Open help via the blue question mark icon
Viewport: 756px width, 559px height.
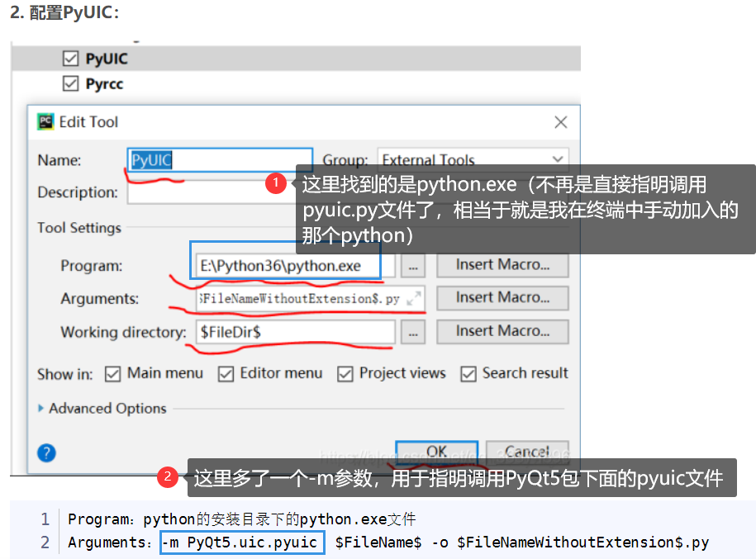[47, 452]
